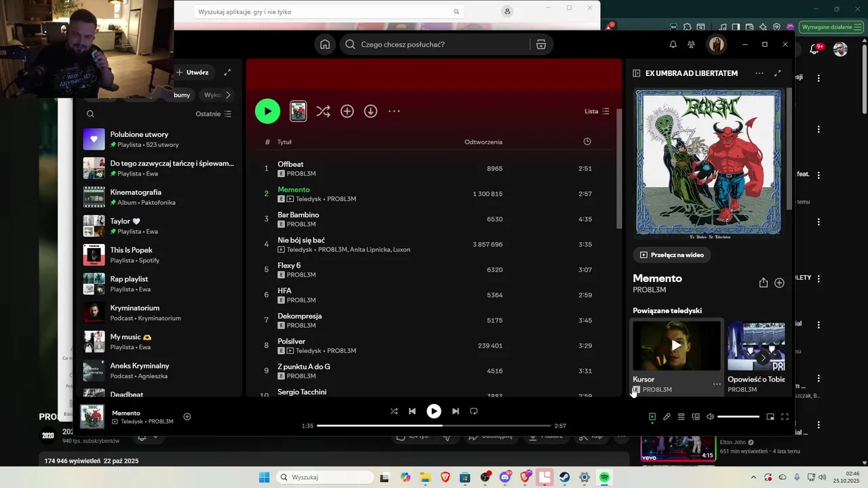The width and height of the screenshot is (868, 488).
Task: Open Steam from Windows taskbar
Action: tap(564, 477)
